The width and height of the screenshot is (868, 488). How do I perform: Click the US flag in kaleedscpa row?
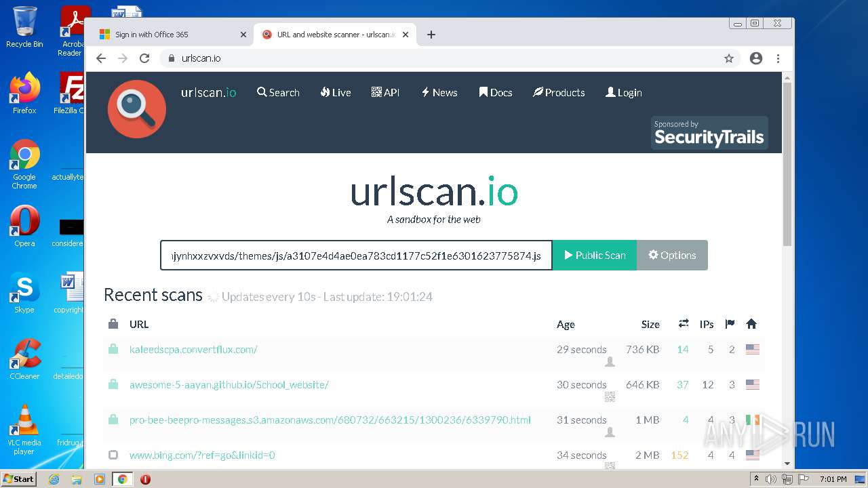752,350
